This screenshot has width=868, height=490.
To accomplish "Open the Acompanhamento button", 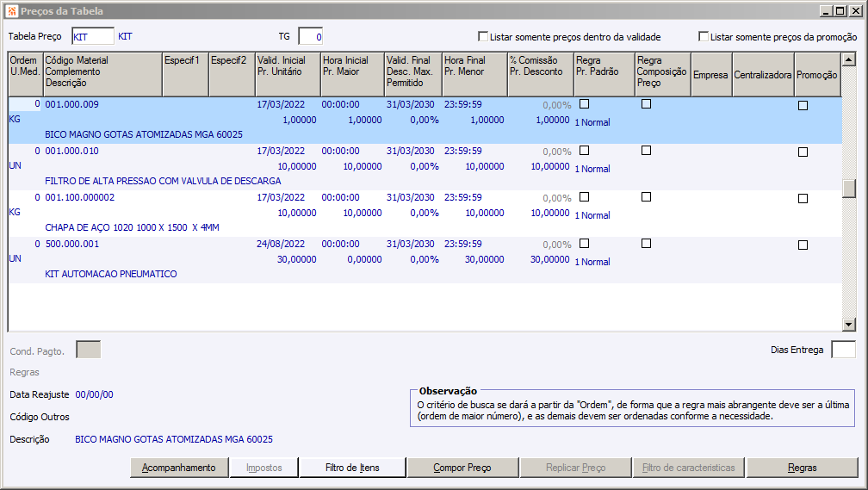I will coord(179,468).
